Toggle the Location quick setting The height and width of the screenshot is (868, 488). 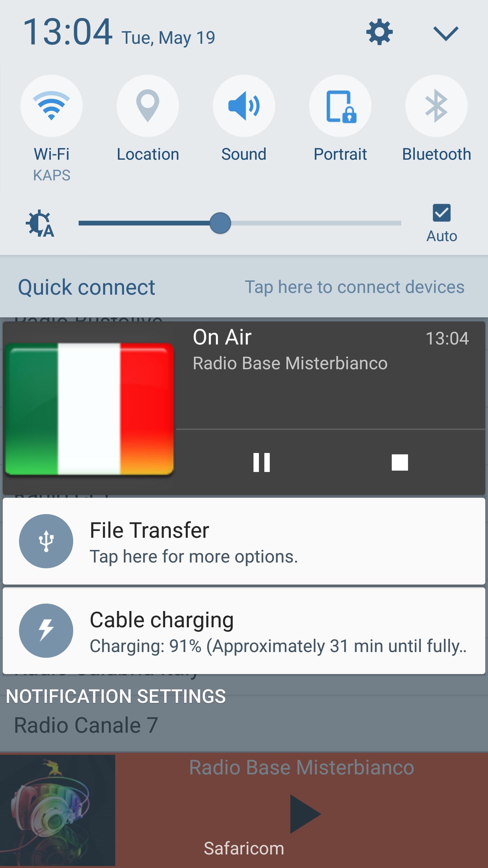(x=148, y=106)
